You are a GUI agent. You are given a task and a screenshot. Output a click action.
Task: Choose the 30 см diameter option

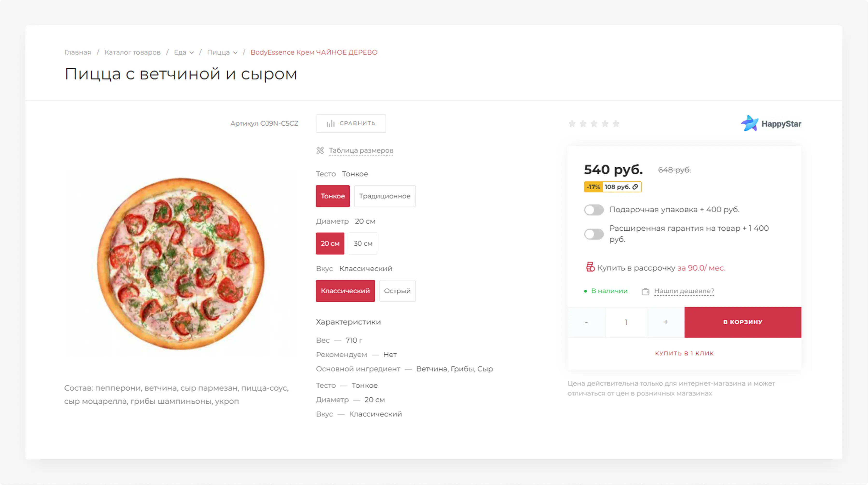363,243
